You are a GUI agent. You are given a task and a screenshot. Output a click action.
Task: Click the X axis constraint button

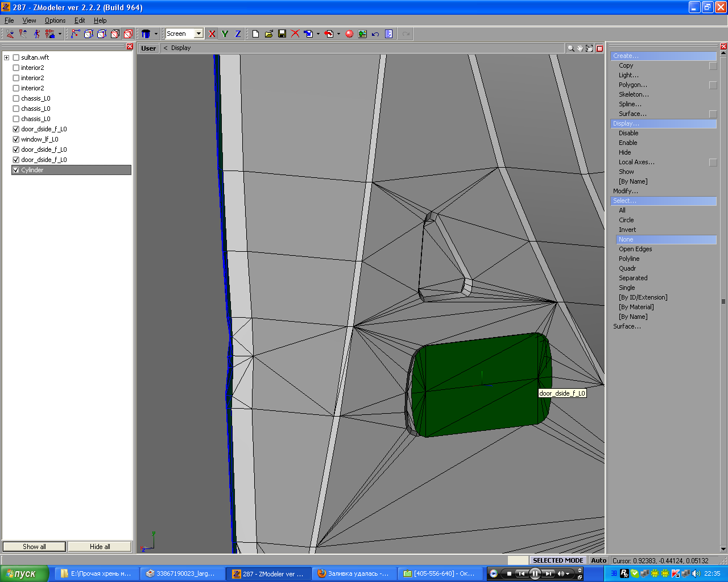[212, 34]
